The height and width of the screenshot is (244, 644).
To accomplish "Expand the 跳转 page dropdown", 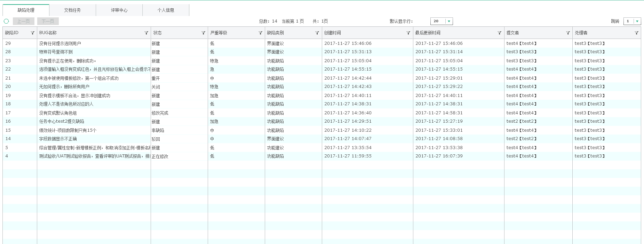I will (637, 22).
